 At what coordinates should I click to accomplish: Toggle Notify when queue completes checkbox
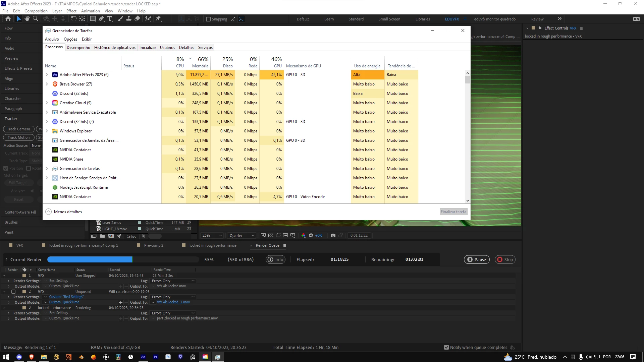pos(446,348)
